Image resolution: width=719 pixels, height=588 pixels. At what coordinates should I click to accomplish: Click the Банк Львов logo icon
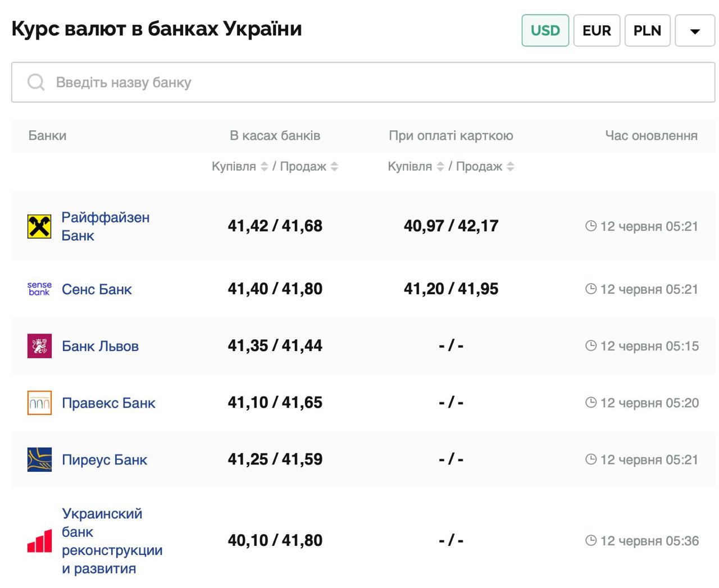coord(39,346)
